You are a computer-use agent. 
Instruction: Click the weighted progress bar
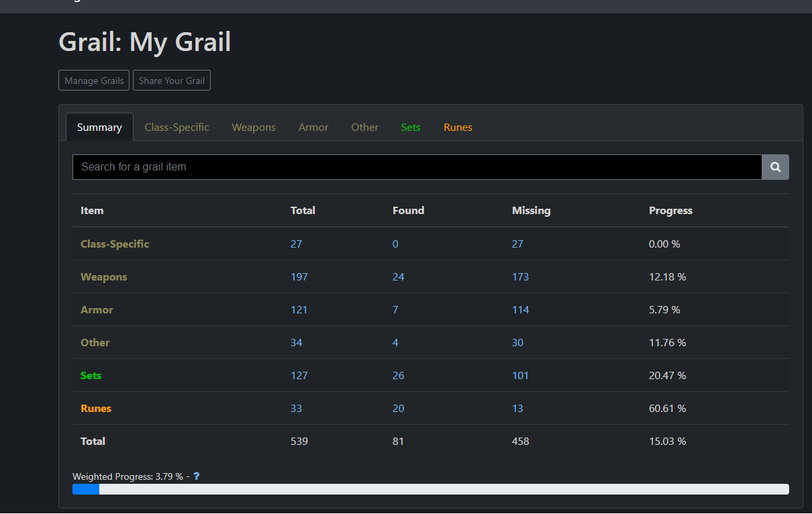click(x=430, y=489)
